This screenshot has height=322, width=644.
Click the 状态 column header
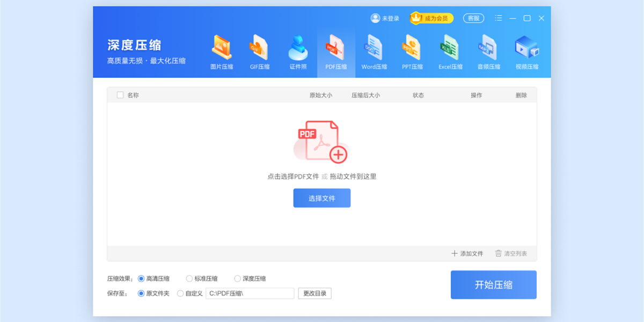coord(418,95)
